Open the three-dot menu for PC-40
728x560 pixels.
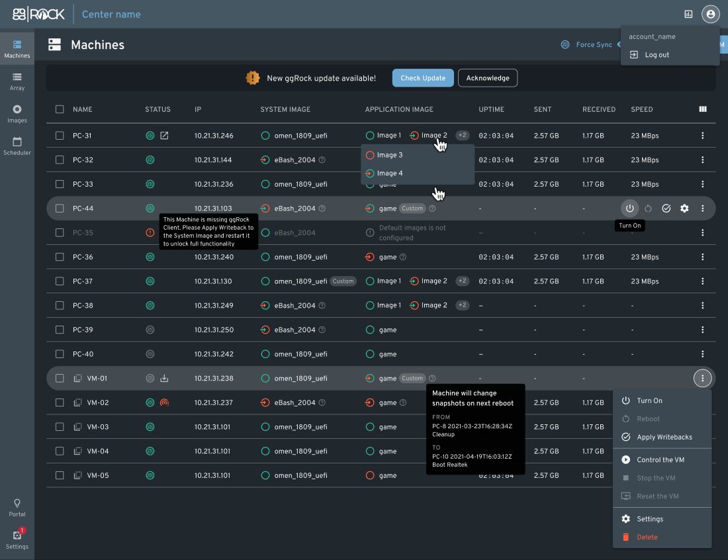coord(702,354)
